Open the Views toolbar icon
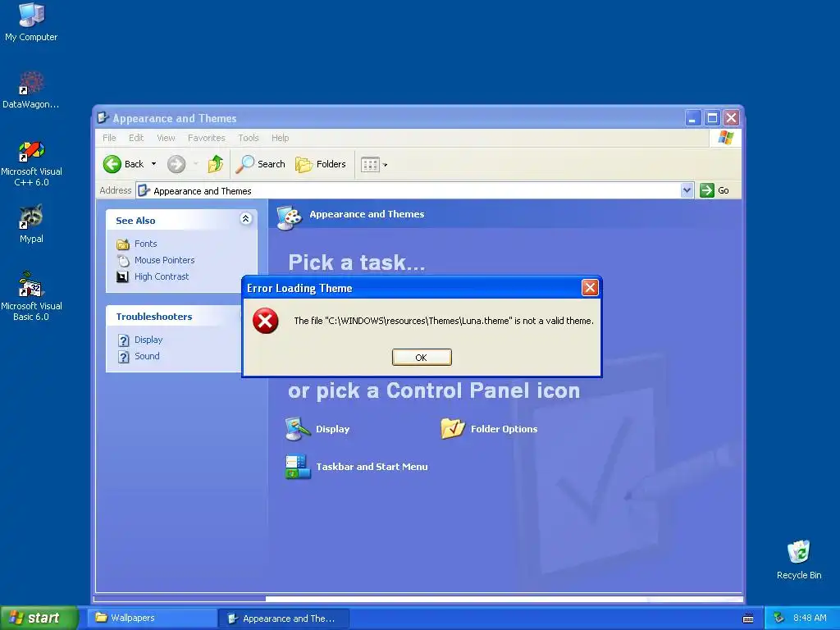 pyautogui.click(x=370, y=164)
